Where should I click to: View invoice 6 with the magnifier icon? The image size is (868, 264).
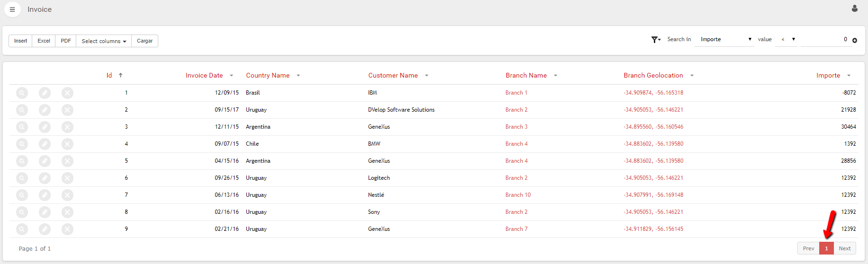coord(22,178)
